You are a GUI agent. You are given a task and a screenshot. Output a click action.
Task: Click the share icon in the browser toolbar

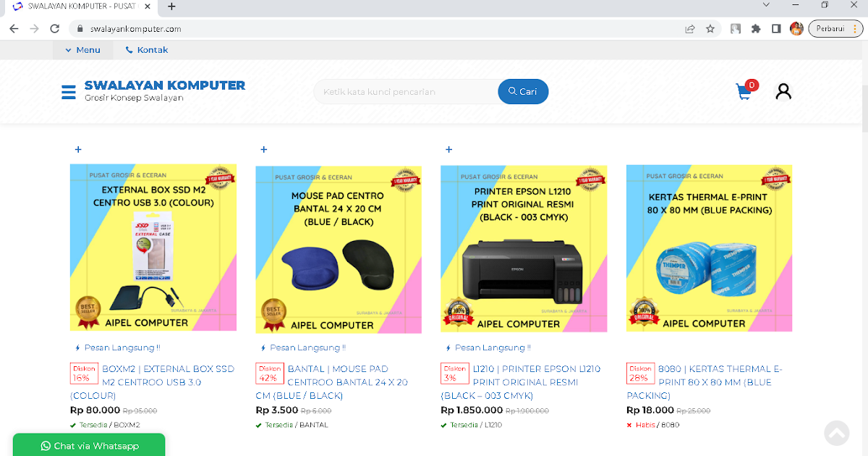point(689,28)
